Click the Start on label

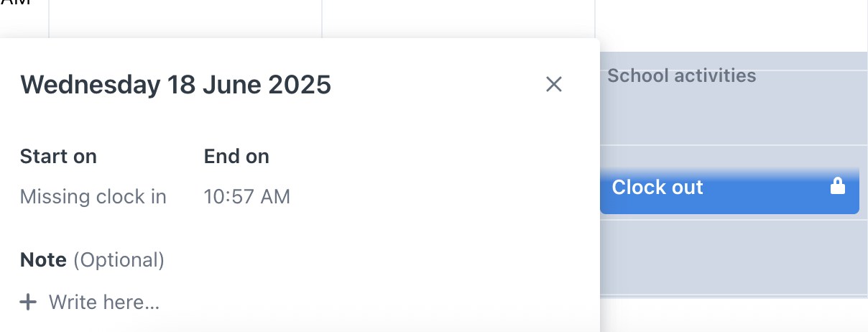click(58, 157)
